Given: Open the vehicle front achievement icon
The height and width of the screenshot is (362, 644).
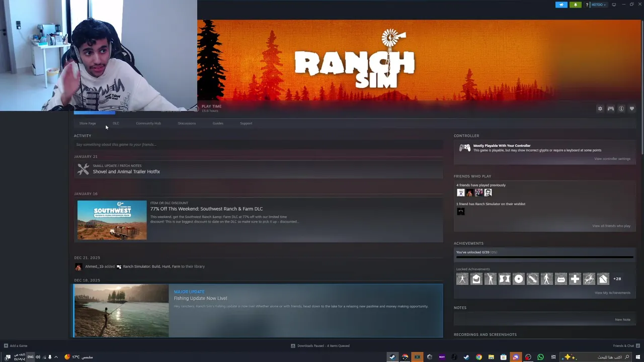Looking at the screenshot, I should [x=560, y=279].
